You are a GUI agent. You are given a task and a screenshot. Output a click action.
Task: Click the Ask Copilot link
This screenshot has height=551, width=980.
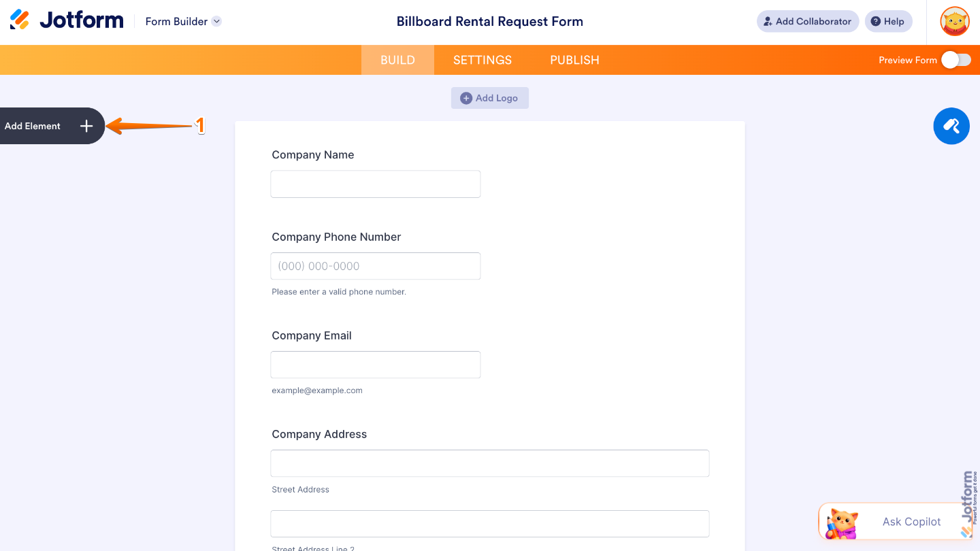coord(911,522)
